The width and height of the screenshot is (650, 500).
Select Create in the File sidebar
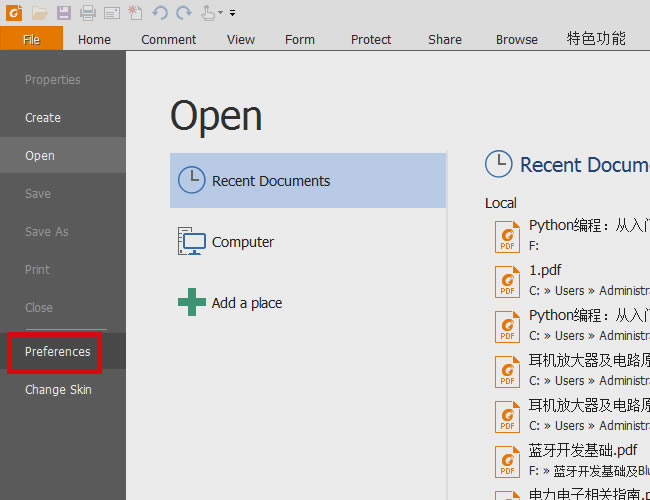[43, 118]
